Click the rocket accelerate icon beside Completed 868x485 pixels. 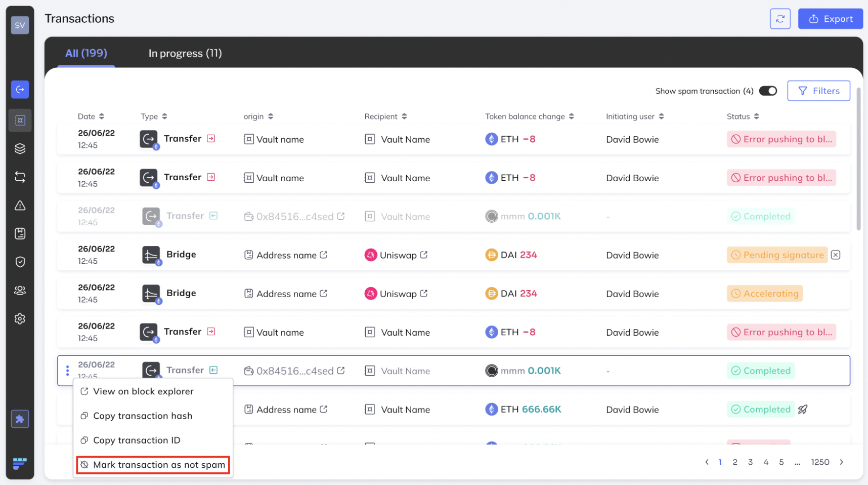803,409
